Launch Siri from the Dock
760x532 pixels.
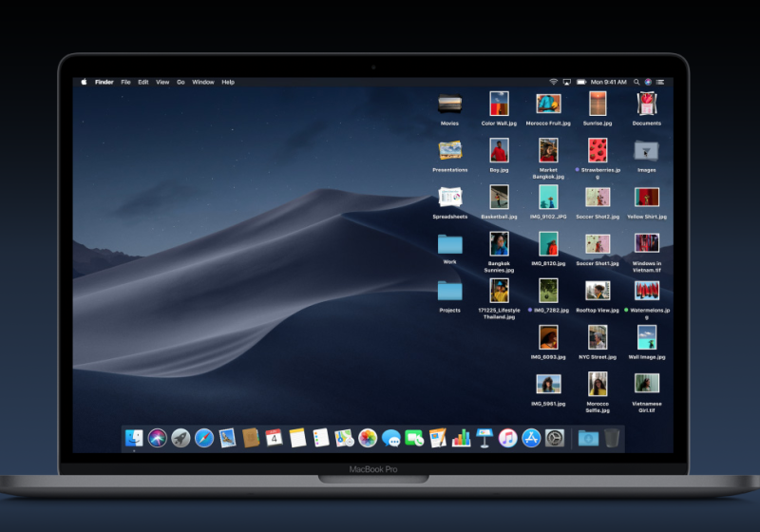[158, 438]
